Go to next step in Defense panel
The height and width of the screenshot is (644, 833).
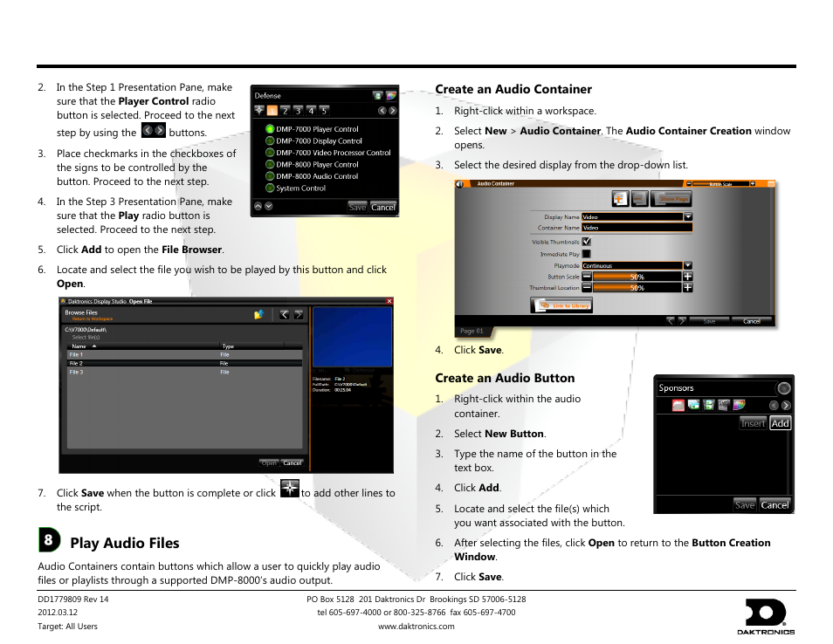click(x=392, y=111)
